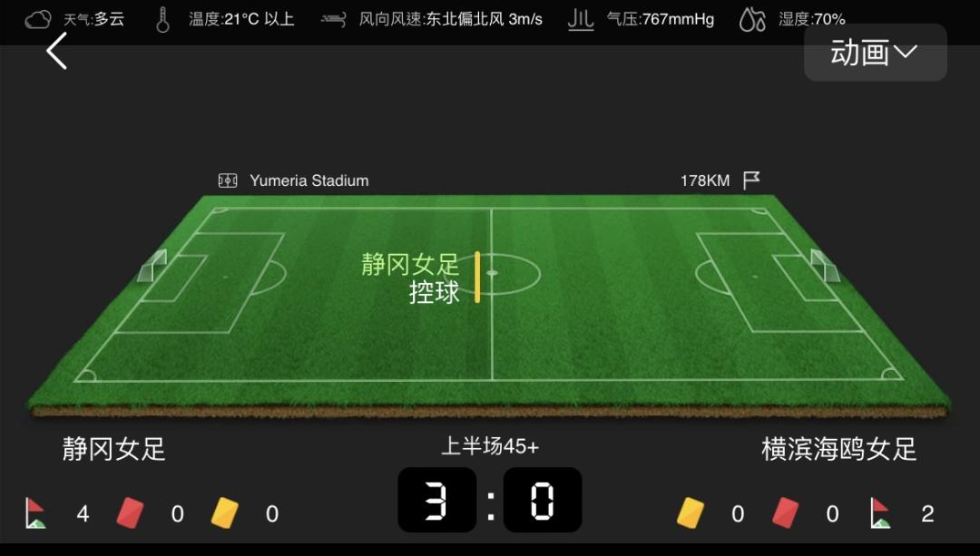
Task: Click the cloud weather icon
Action: (x=37, y=19)
